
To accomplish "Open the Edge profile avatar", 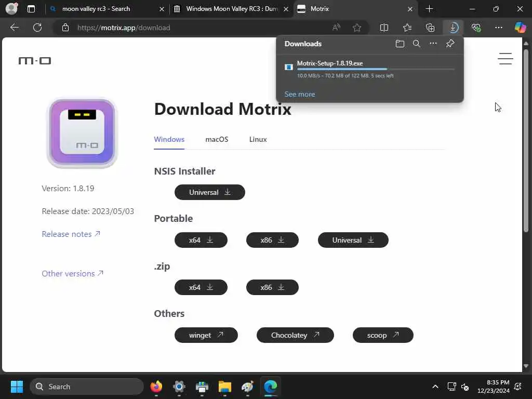I will [x=11, y=8].
